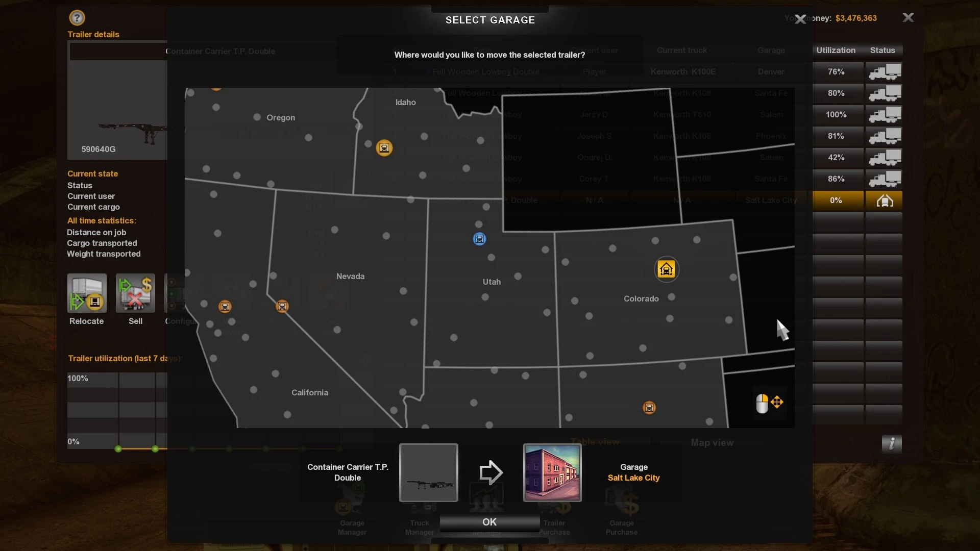Select the 0% utilization trailer row

(x=836, y=201)
